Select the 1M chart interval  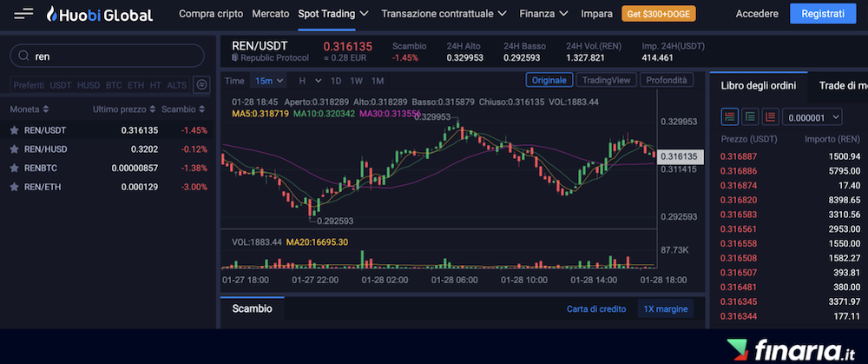point(378,81)
